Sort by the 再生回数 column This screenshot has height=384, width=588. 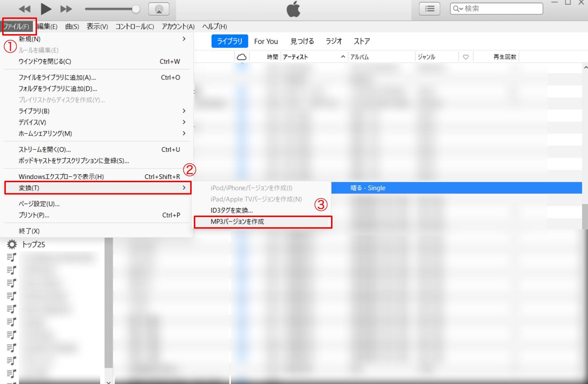click(x=505, y=57)
